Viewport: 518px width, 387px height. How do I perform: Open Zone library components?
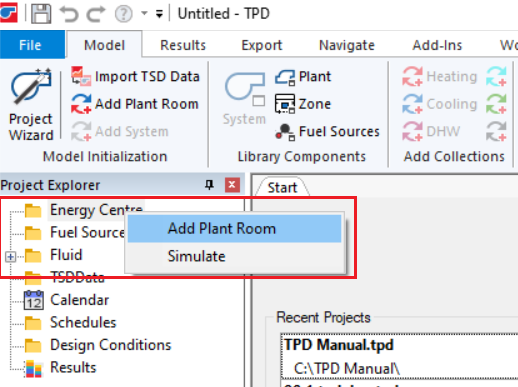[303, 104]
